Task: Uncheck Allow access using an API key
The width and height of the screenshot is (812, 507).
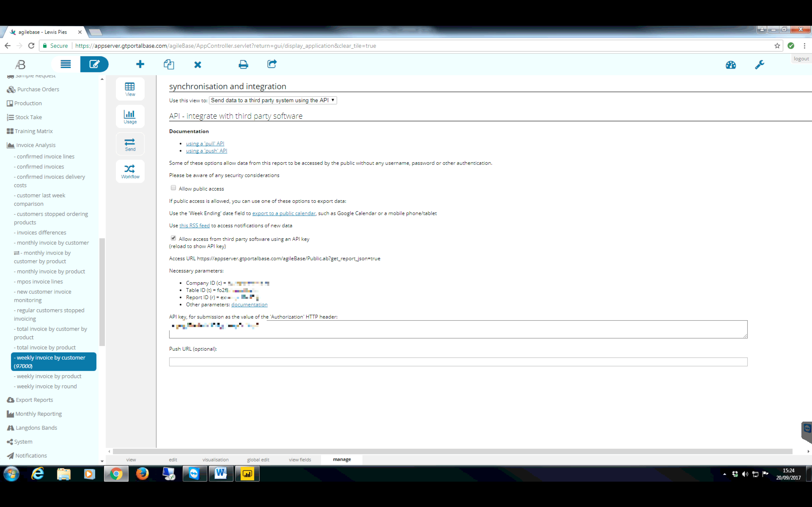Action: tap(173, 238)
